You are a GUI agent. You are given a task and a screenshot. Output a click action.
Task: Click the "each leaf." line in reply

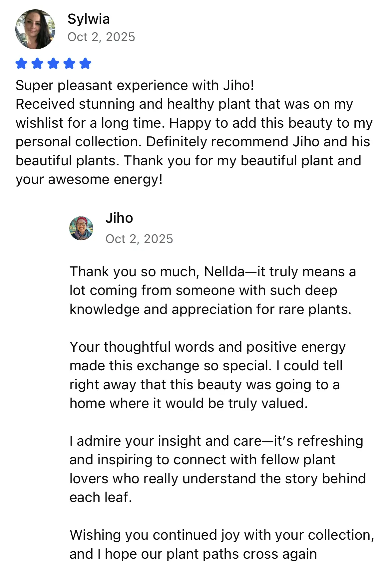(101, 497)
